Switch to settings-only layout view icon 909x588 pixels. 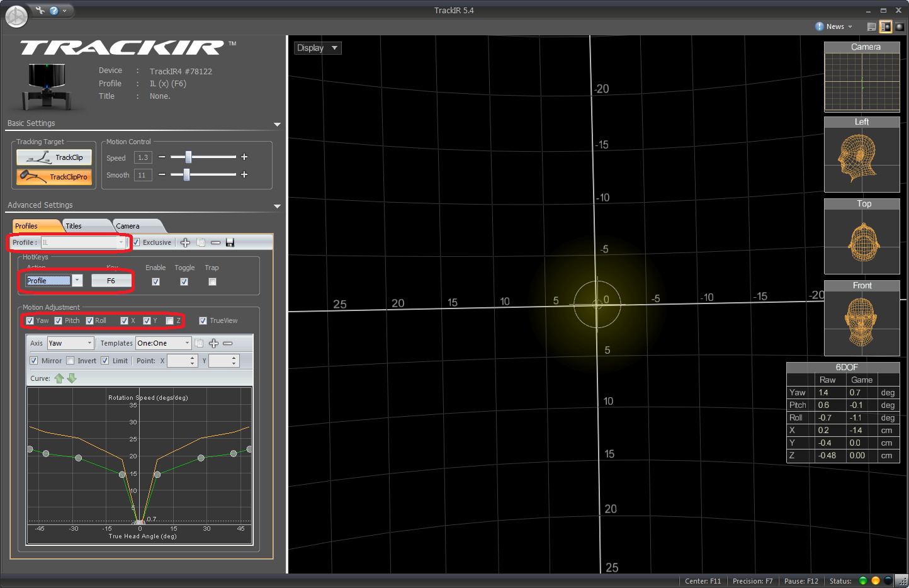pos(872,26)
